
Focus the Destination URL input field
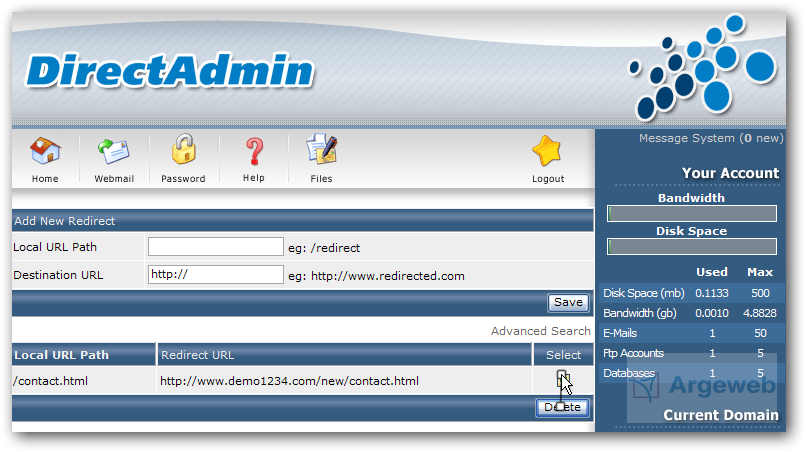tap(215, 275)
